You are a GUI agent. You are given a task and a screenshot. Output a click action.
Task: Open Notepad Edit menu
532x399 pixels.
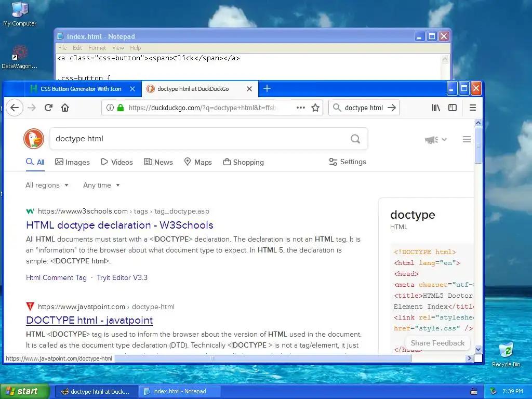tap(77, 48)
